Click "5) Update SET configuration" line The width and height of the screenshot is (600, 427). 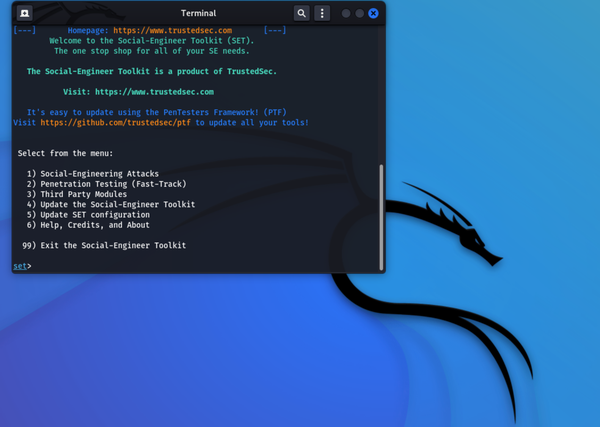(88, 215)
